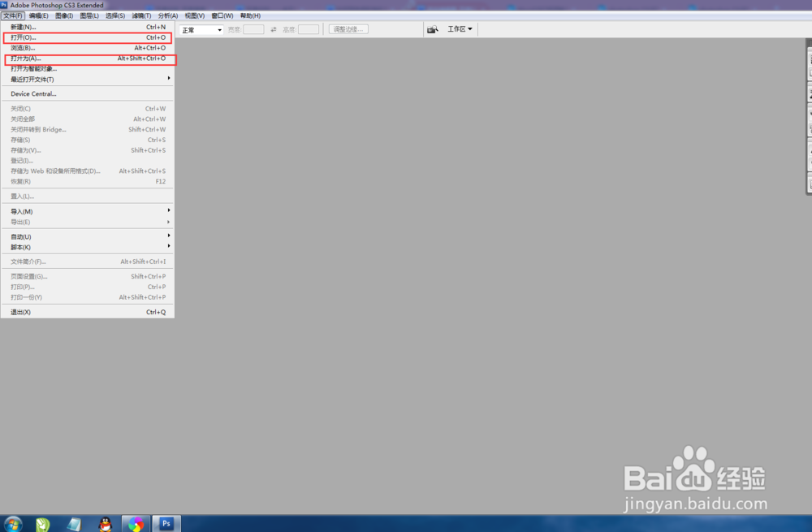812x532 pixels.
Task: Choose 打开为(A)... menu entry
Action: (88, 58)
